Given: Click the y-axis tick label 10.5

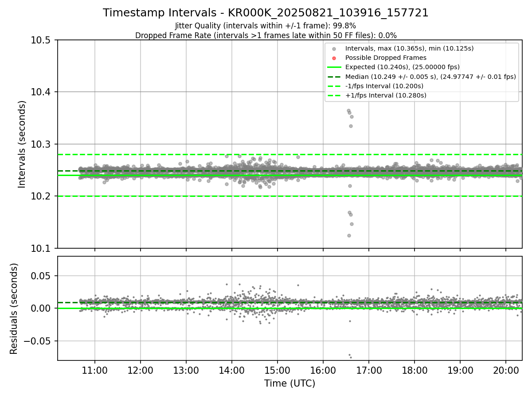Looking at the screenshot, I should coord(42,40).
